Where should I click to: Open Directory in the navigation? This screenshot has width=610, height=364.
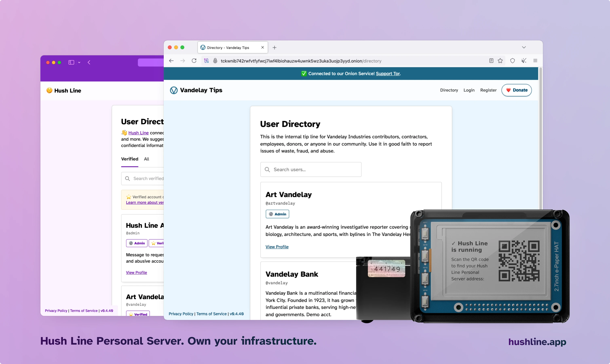pos(449,90)
